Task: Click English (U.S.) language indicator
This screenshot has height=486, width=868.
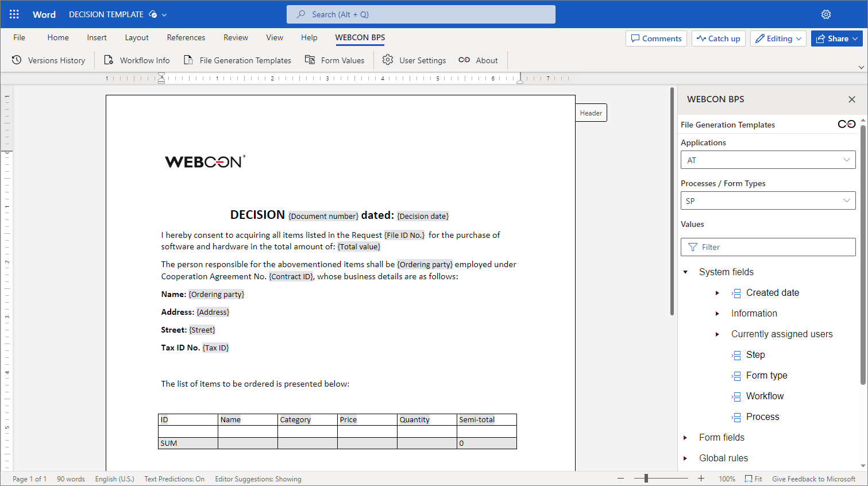Action: coord(114,479)
